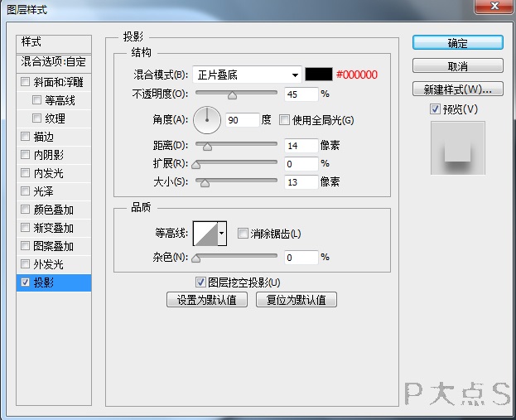Open the black shadow color swatch
This screenshot has height=420, width=516.
319,75
